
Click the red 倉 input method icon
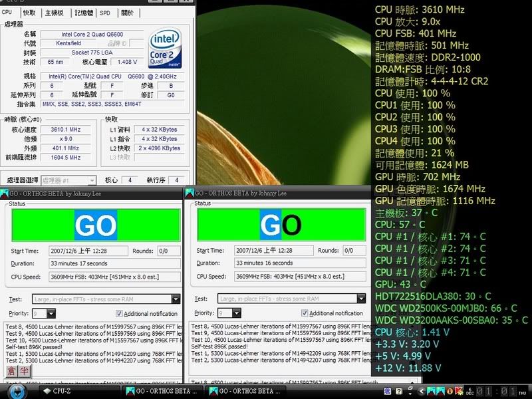pyautogui.click(x=11, y=371)
